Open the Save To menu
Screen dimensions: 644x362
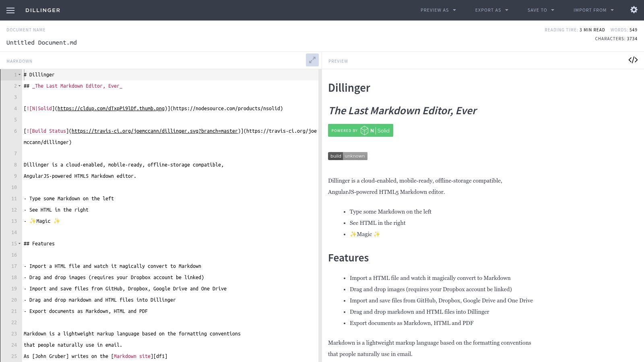click(x=541, y=10)
